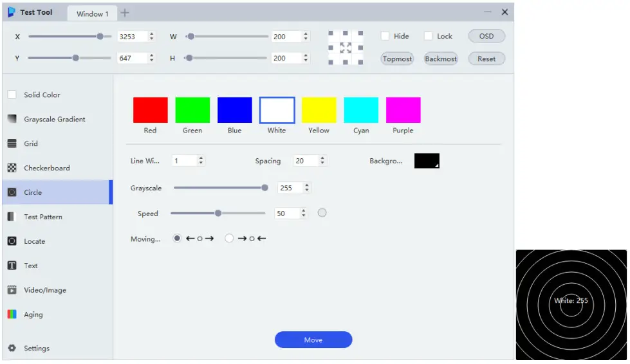Click the Grid pattern icon

12,143
